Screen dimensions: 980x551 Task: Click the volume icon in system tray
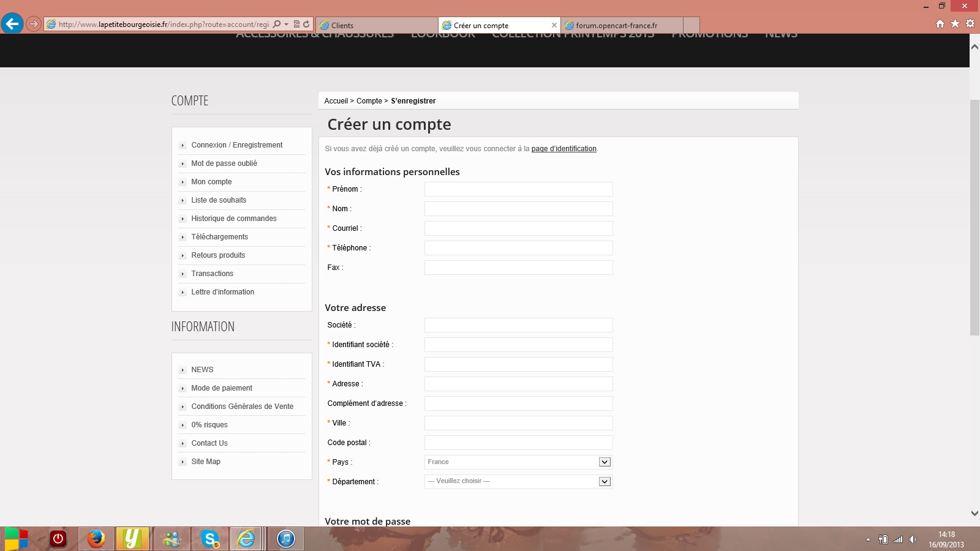click(913, 539)
